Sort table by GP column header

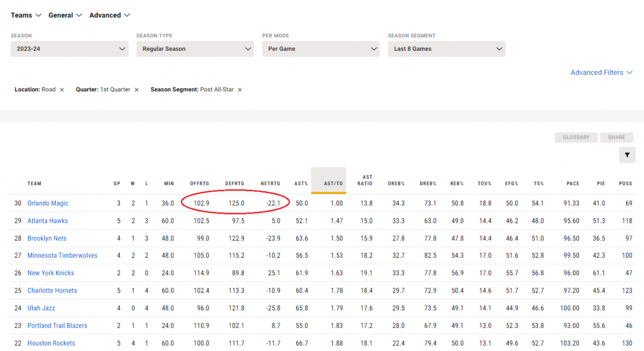point(117,184)
